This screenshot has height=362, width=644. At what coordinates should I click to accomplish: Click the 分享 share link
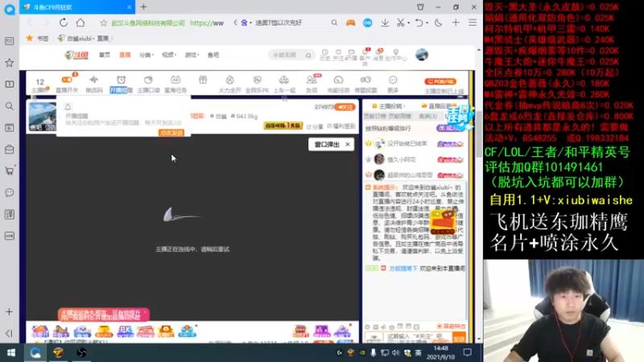click(315, 127)
